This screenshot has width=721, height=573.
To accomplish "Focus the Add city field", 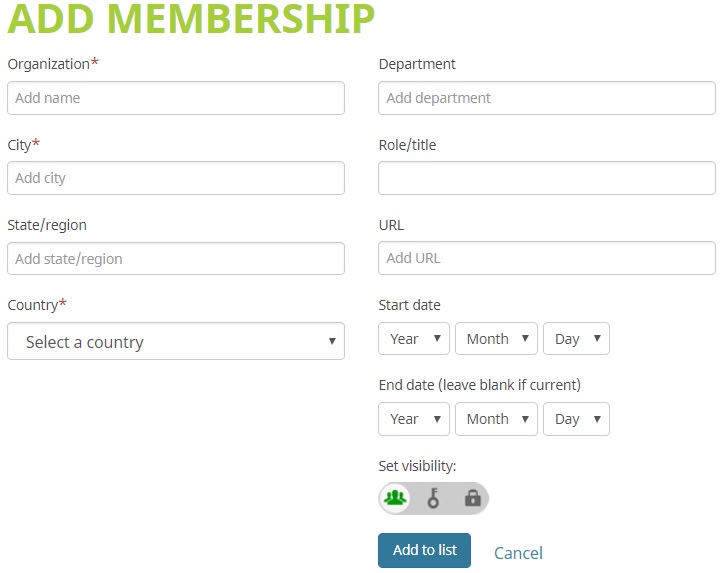I will click(x=176, y=178).
